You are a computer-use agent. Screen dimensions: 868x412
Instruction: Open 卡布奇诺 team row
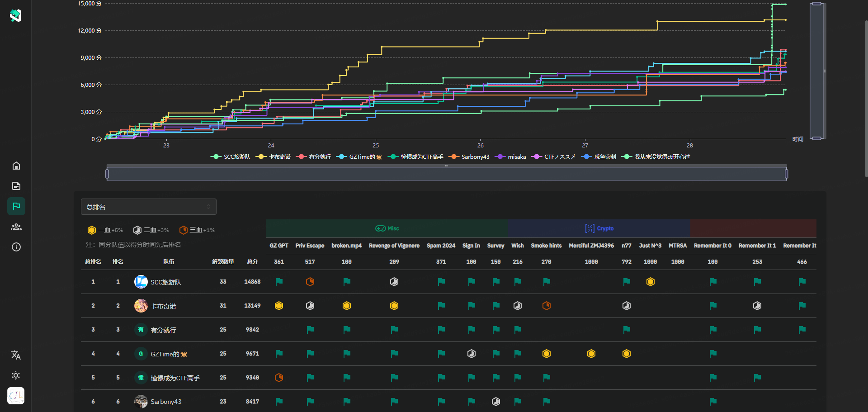pos(448,306)
